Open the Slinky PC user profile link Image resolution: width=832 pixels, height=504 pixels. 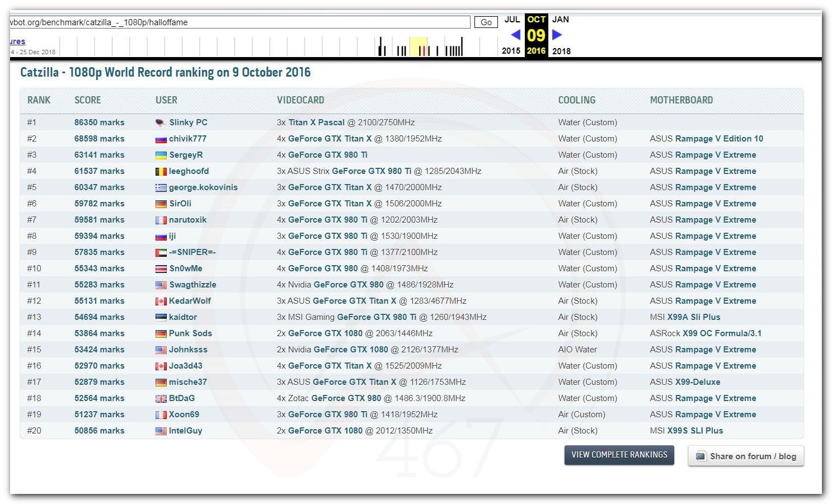[188, 123]
